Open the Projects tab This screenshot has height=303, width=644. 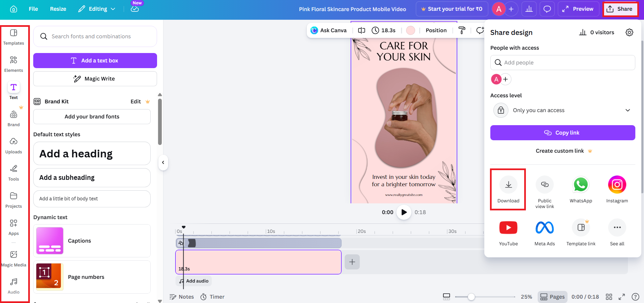[14, 200]
